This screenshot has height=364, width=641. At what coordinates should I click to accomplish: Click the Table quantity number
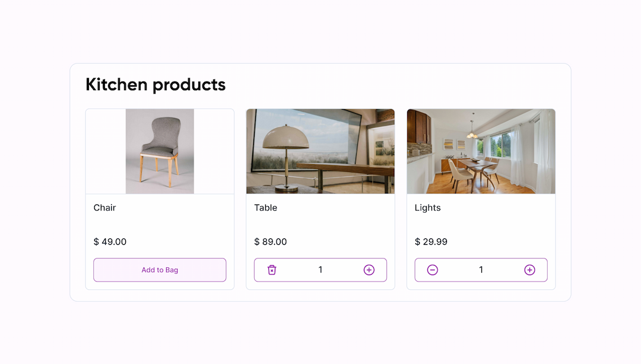[320, 270]
